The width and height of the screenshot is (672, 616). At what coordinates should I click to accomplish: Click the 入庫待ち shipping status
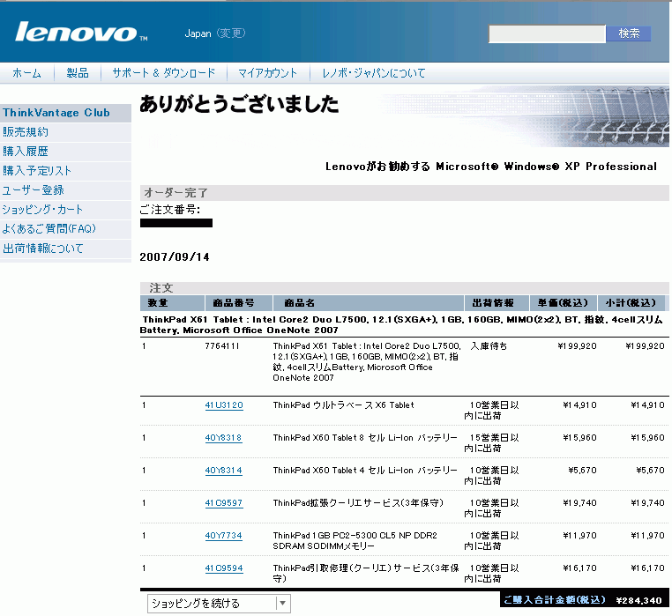[489, 346]
